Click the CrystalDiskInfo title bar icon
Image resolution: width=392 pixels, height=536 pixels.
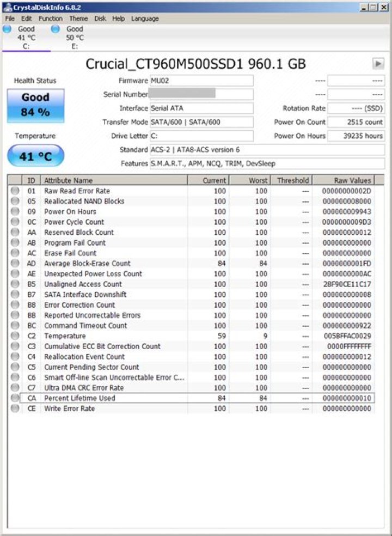(x=8, y=7)
